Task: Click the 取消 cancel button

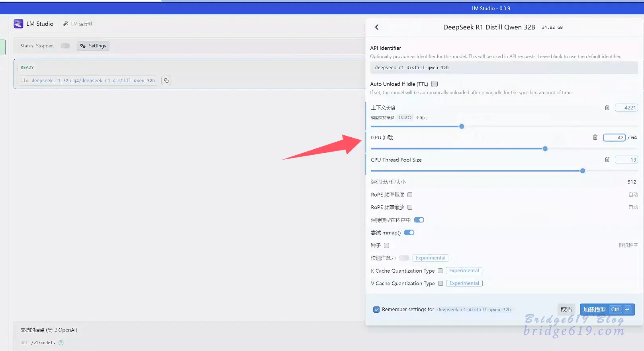Action: (x=566, y=310)
